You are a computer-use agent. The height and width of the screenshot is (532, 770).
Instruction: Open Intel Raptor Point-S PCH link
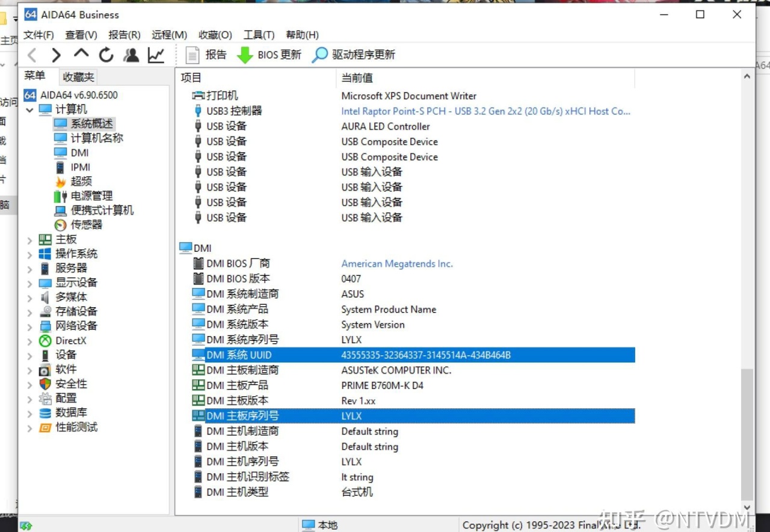(485, 111)
